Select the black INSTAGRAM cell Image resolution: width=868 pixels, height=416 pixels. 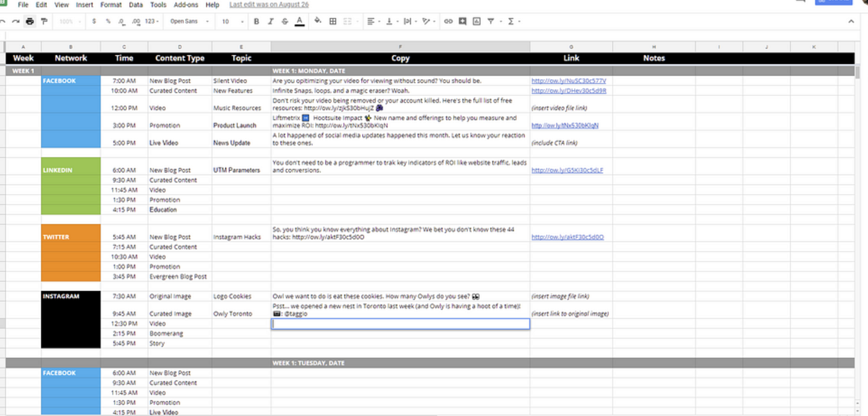(x=71, y=296)
